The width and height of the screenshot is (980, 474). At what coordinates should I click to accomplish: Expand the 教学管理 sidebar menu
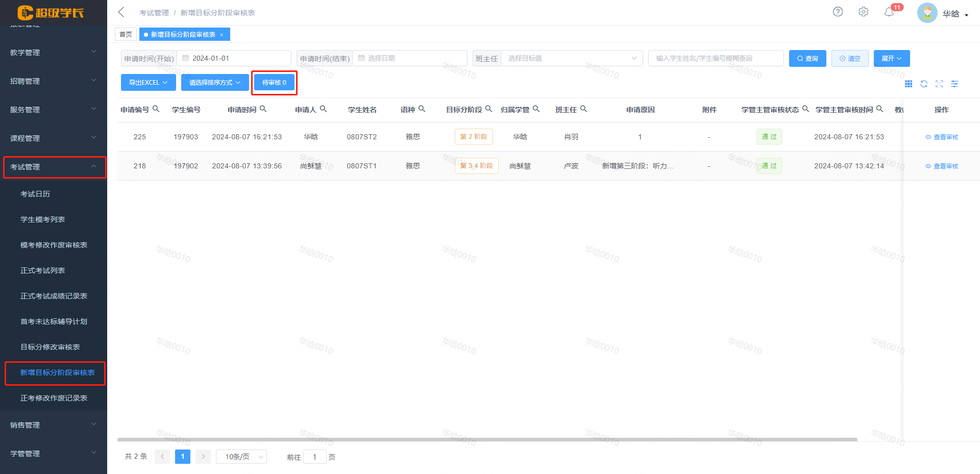(x=54, y=52)
